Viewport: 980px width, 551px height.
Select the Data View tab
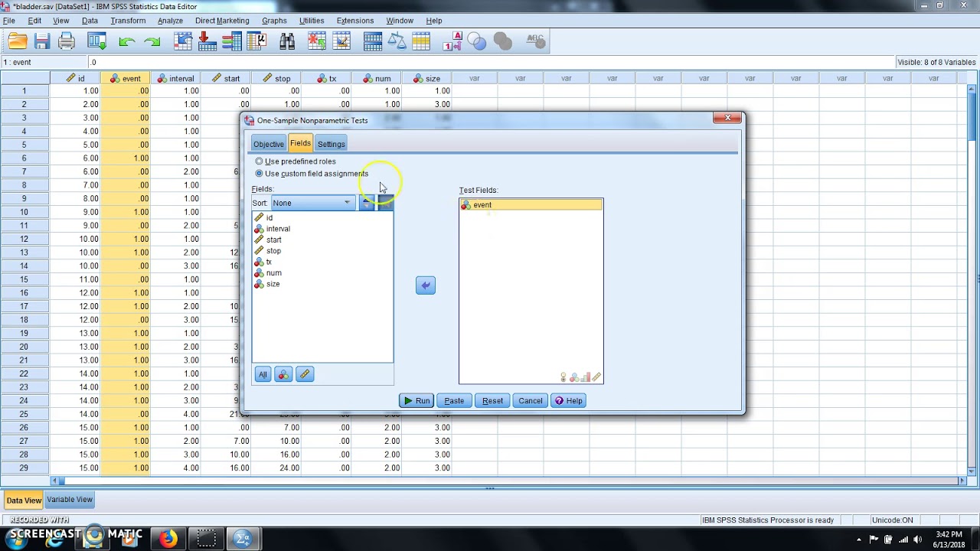click(x=24, y=500)
